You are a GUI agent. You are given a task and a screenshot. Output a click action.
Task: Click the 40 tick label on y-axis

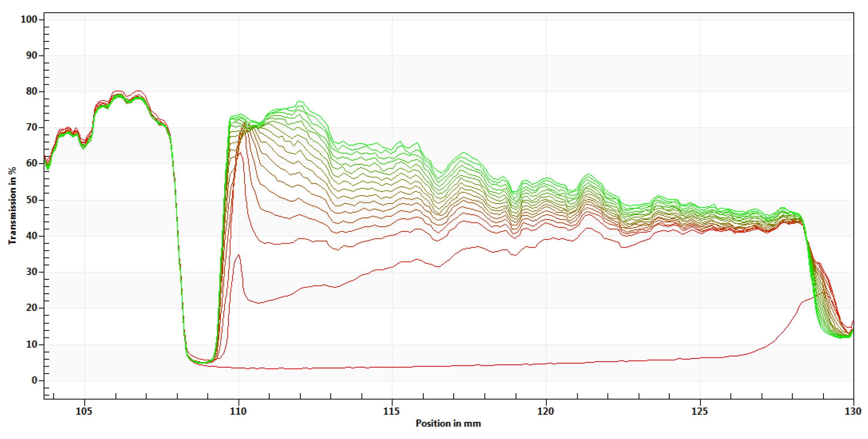tap(32, 236)
